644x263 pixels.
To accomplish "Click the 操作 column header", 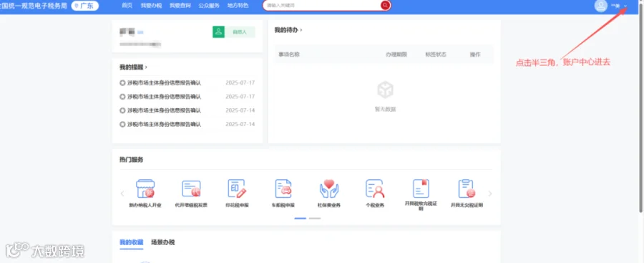I will [x=475, y=54].
